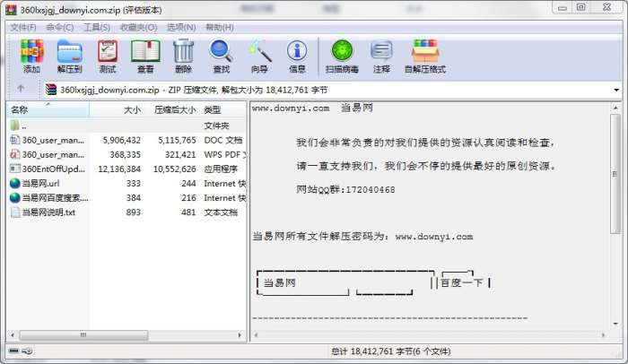Click the 文件夹 type cell
This screenshot has height=364, width=628.
(216, 126)
